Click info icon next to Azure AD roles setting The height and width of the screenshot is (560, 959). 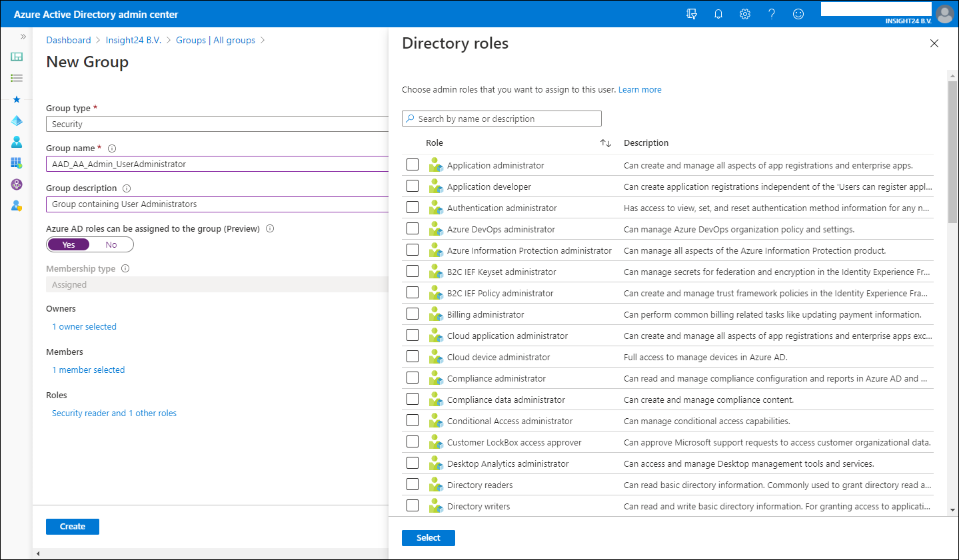click(x=270, y=228)
